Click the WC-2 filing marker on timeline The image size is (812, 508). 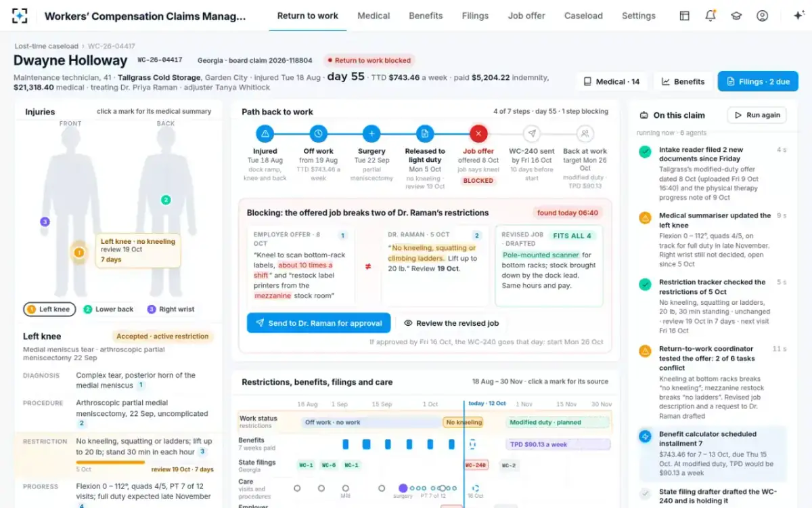click(x=509, y=465)
